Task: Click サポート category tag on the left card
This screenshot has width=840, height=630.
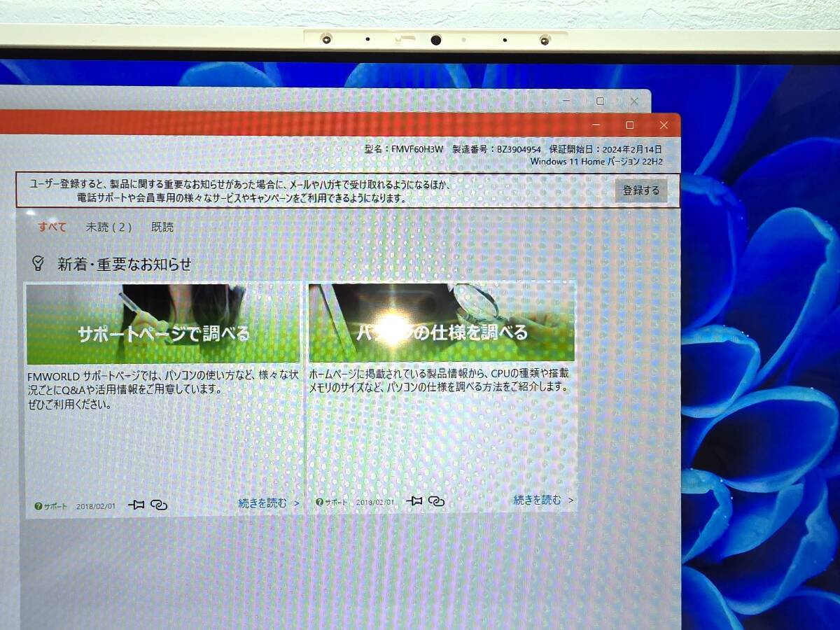Action: coord(51,506)
